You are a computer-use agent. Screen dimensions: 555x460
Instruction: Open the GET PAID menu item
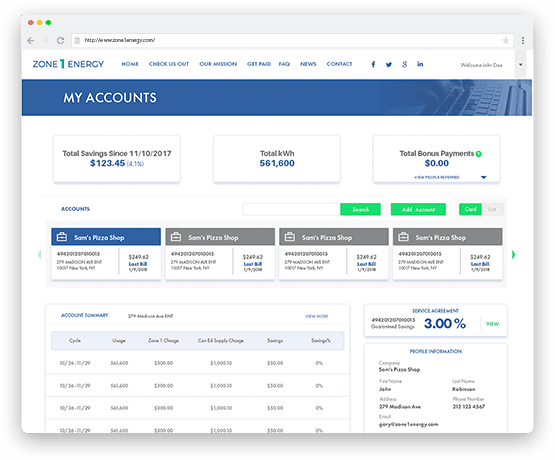pyautogui.click(x=259, y=64)
